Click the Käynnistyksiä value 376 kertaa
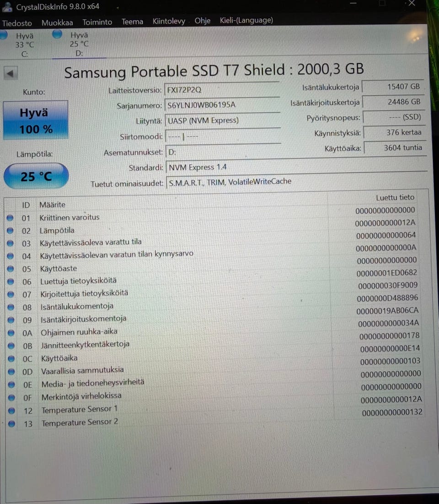The height and width of the screenshot is (504, 439). [x=395, y=132]
